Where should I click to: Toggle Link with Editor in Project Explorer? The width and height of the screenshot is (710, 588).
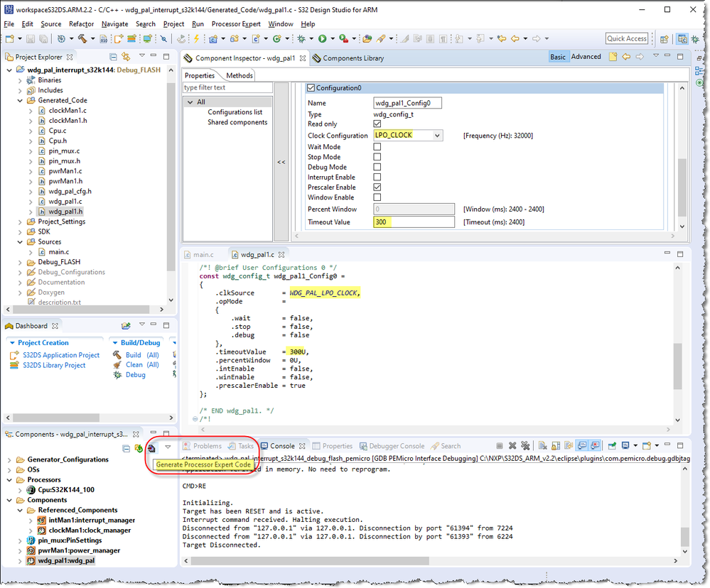[127, 57]
